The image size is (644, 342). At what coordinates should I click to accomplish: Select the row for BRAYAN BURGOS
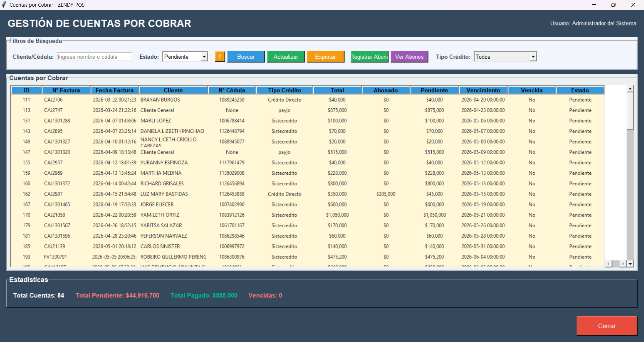coord(308,100)
